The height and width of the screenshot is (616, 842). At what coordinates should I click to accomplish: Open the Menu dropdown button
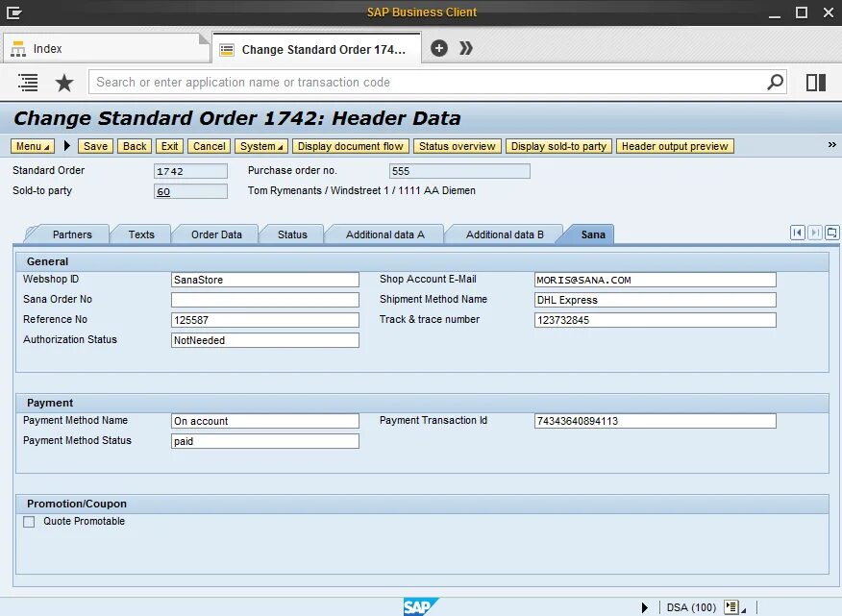pos(33,146)
